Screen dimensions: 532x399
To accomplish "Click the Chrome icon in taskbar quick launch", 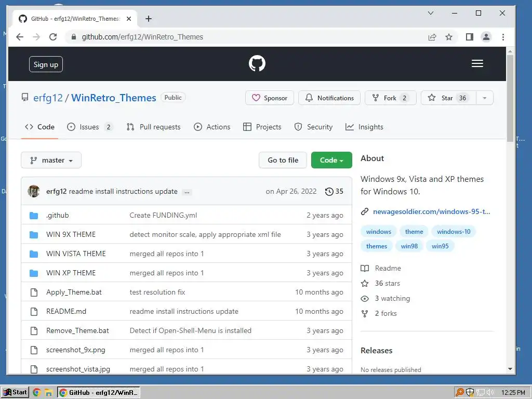I will point(37,393).
